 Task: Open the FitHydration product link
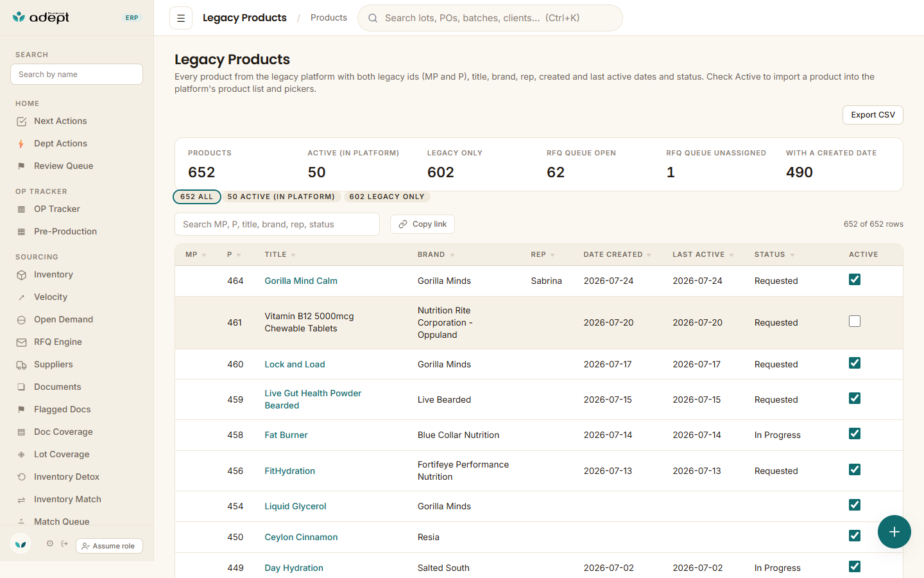pyautogui.click(x=290, y=471)
